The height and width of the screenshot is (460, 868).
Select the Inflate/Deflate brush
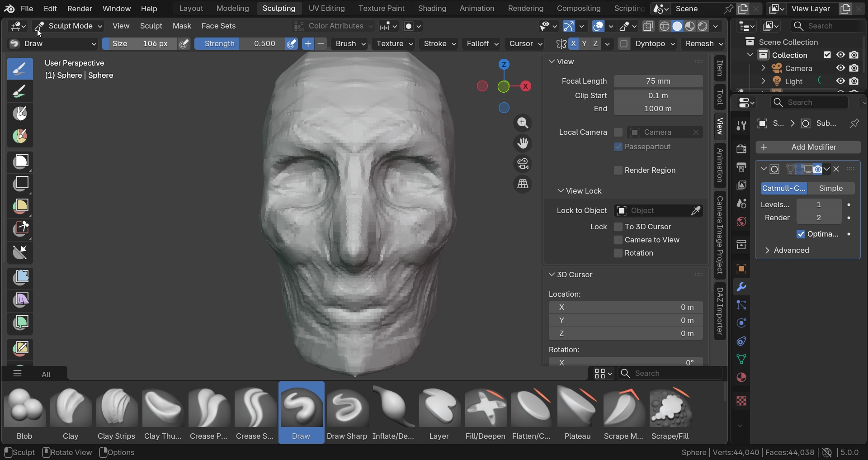click(393, 409)
